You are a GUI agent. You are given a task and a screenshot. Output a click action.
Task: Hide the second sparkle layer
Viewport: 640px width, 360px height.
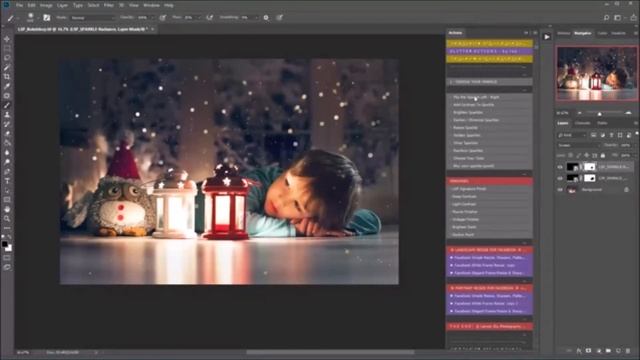tap(560, 178)
